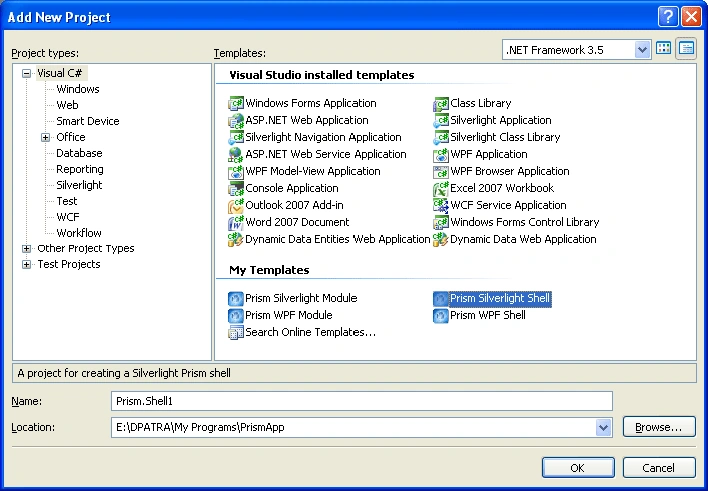Screen dimensions: 708x491
Task: Select the WCF project type
Action: point(68,217)
